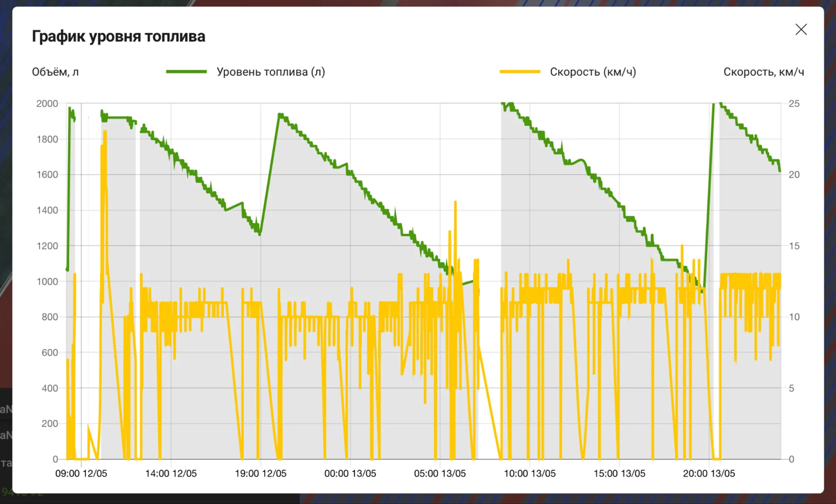Screen dimensions: 836x504
Task: Click the 2000 volume axis tick
Action: tap(47, 104)
